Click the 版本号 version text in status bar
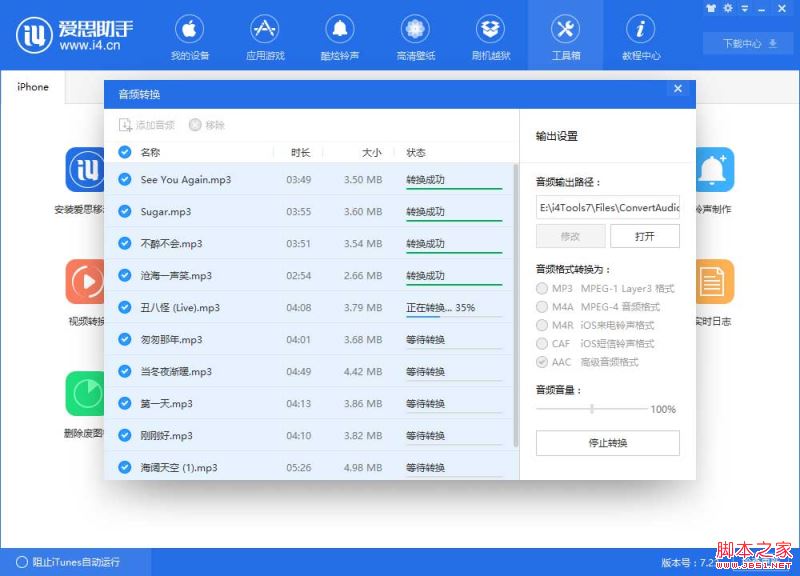This screenshot has width=800, height=576. pos(688,563)
